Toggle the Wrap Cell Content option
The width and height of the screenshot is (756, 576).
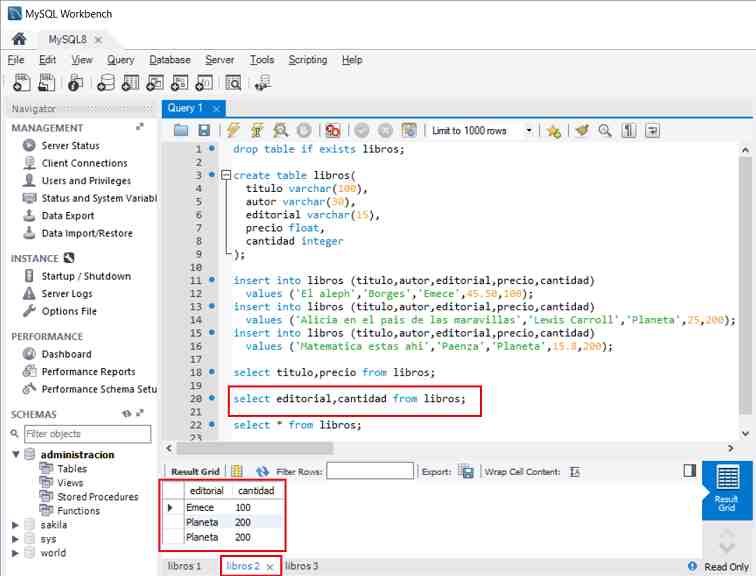575,471
